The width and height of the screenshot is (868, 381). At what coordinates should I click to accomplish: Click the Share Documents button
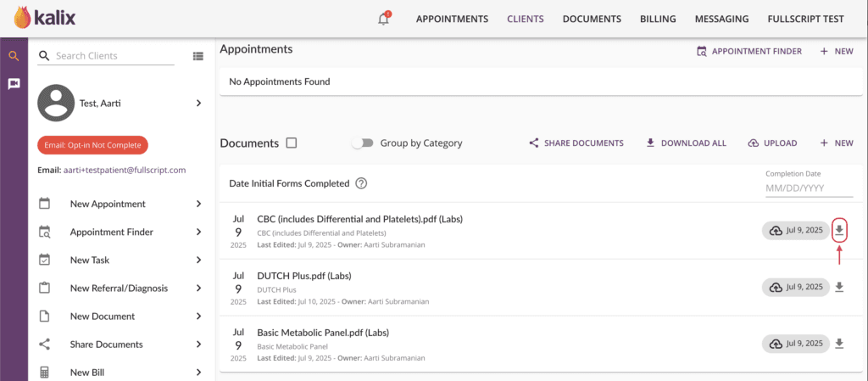pos(576,143)
